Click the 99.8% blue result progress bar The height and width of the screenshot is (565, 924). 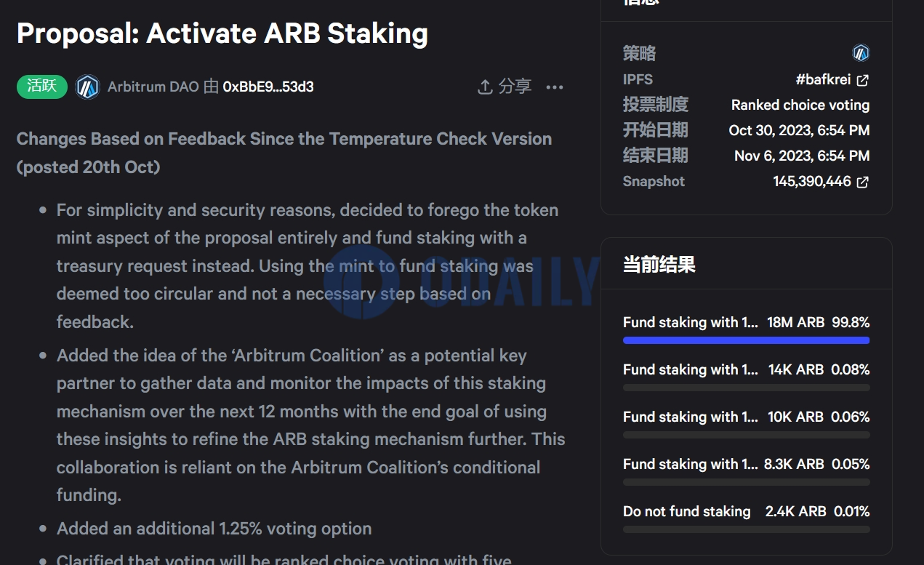tap(746, 340)
